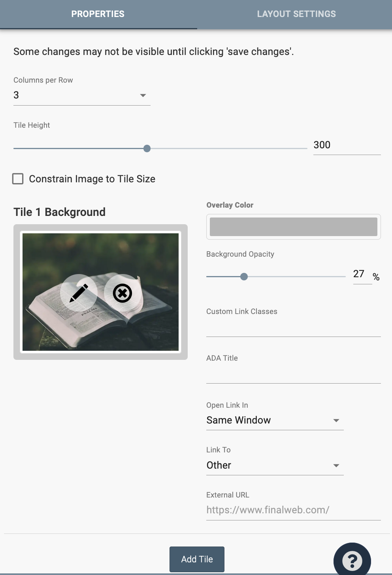This screenshot has width=392, height=575.
Task: Focus the ADA Title input field
Action: (x=293, y=375)
